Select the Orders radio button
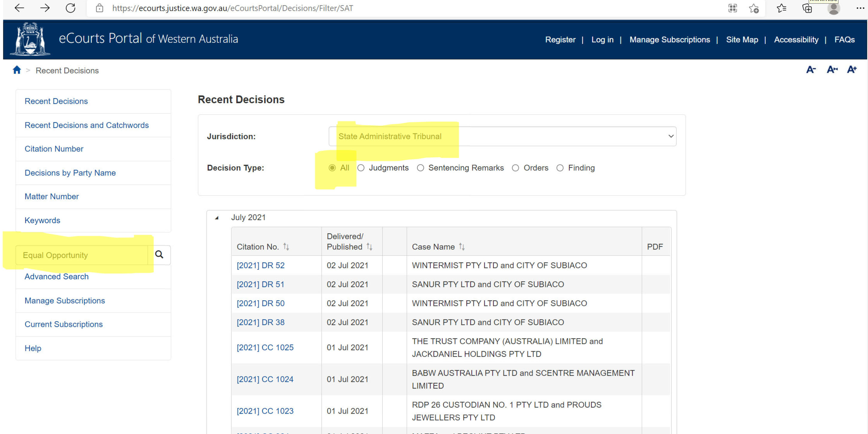Image resolution: width=868 pixels, height=434 pixels. 516,168
